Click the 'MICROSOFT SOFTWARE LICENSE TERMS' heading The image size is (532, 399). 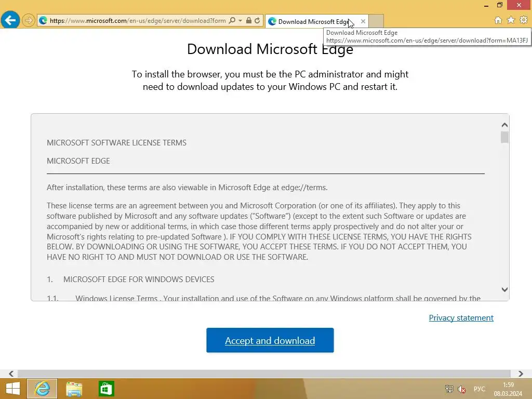116,142
